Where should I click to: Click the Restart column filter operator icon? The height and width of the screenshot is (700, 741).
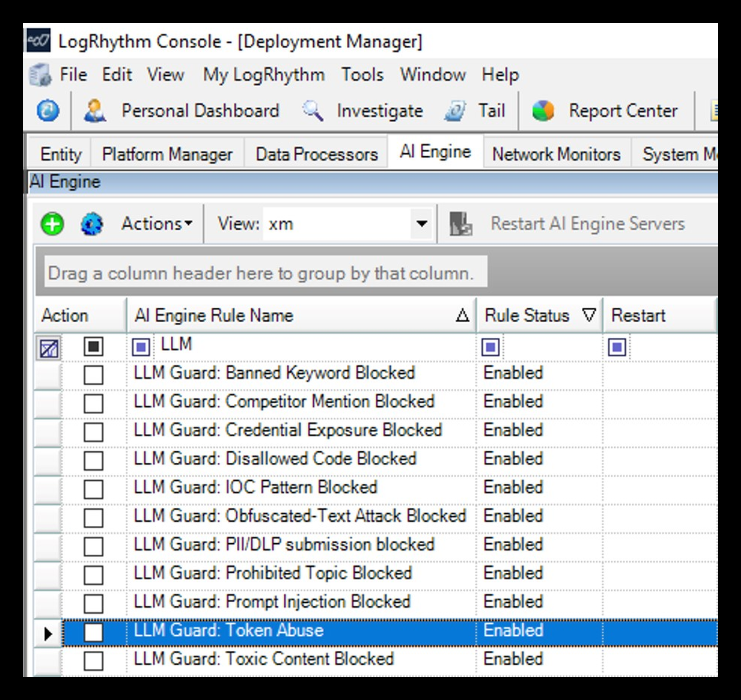coord(617,347)
